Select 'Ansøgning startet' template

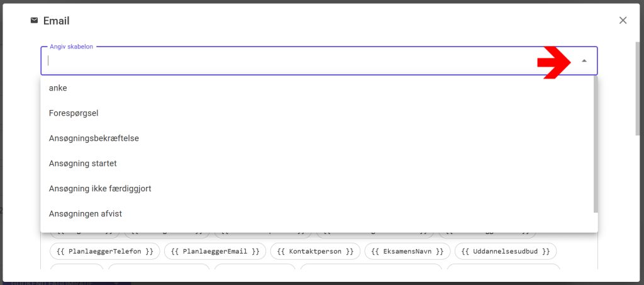pyautogui.click(x=82, y=164)
